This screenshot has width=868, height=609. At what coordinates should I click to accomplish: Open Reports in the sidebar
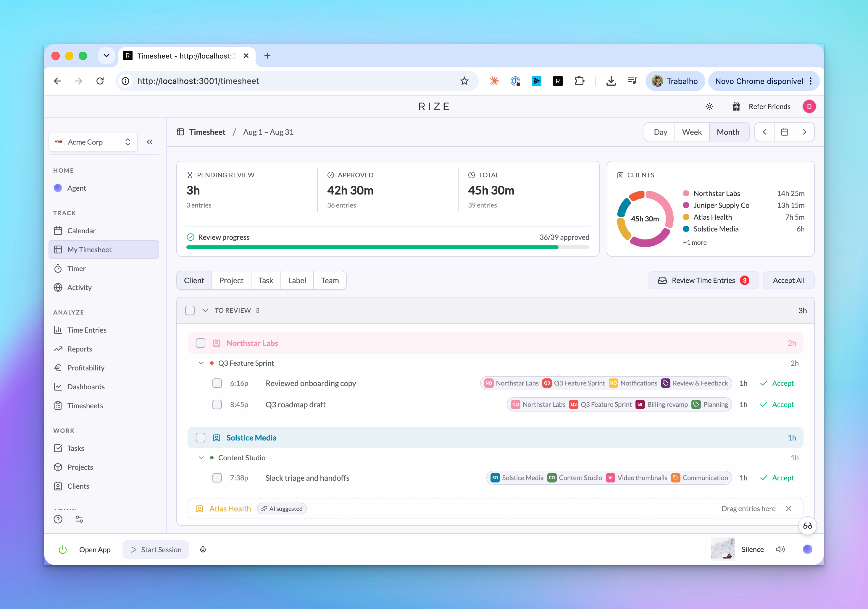104,349
